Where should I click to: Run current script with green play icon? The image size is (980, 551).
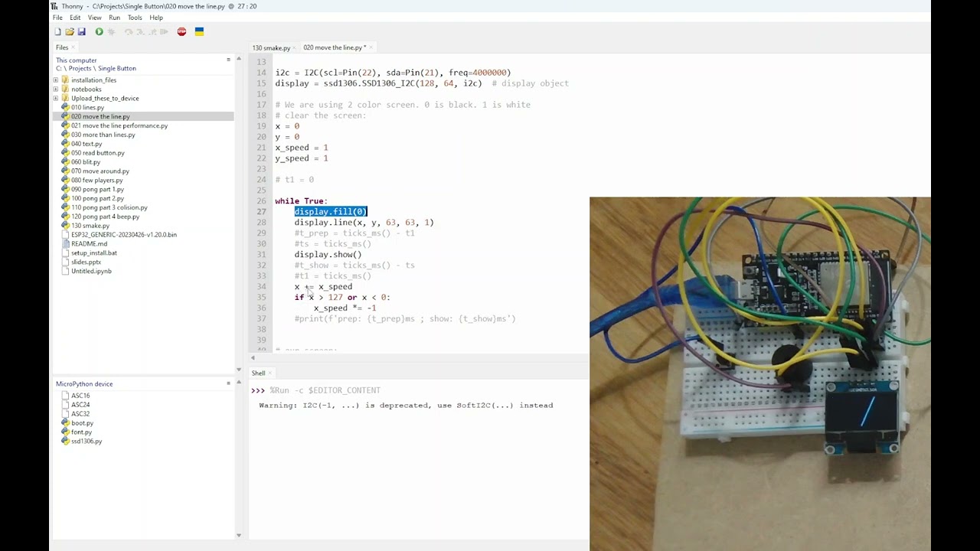click(x=99, y=31)
